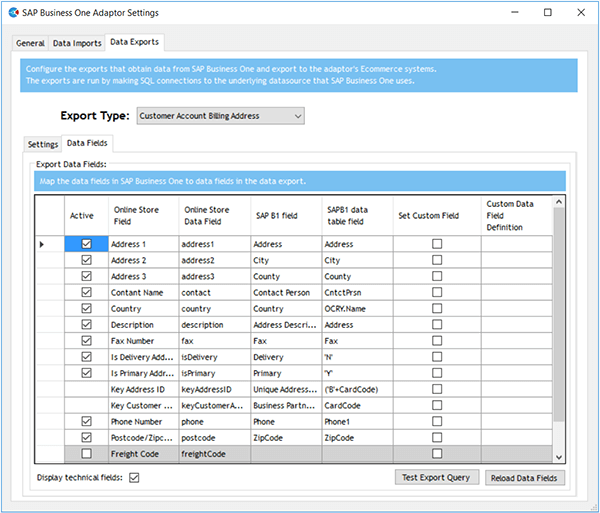Check Set Custom Field for City row

[x=437, y=260]
